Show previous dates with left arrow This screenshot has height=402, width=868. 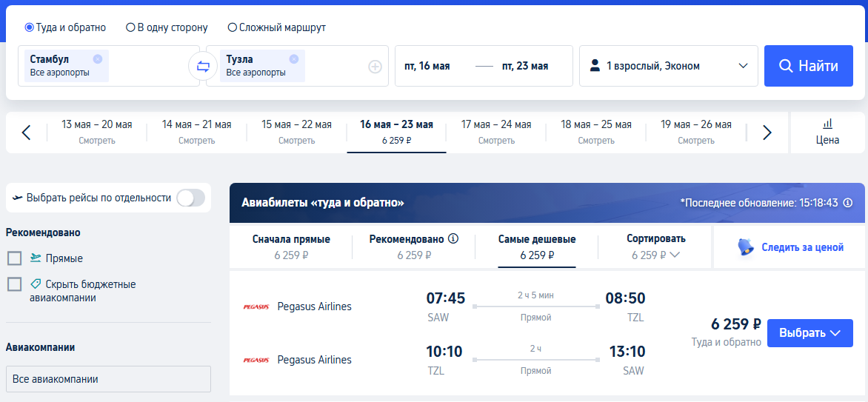(x=26, y=133)
